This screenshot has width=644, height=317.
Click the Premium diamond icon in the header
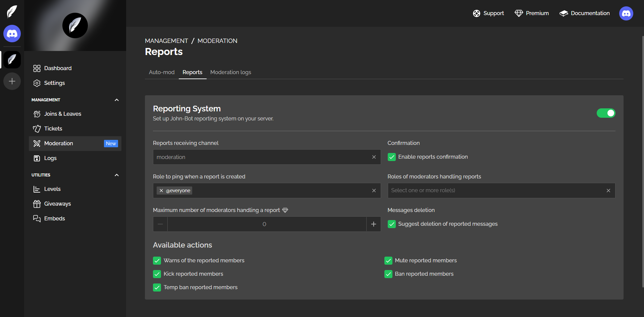click(519, 13)
